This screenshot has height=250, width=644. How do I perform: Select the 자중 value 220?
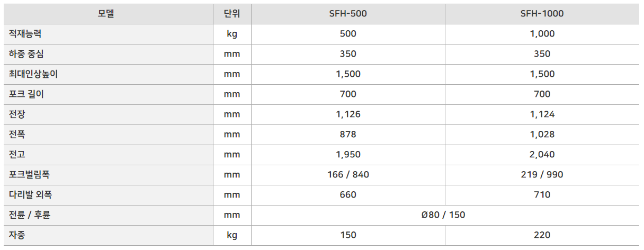click(x=542, y=235)
